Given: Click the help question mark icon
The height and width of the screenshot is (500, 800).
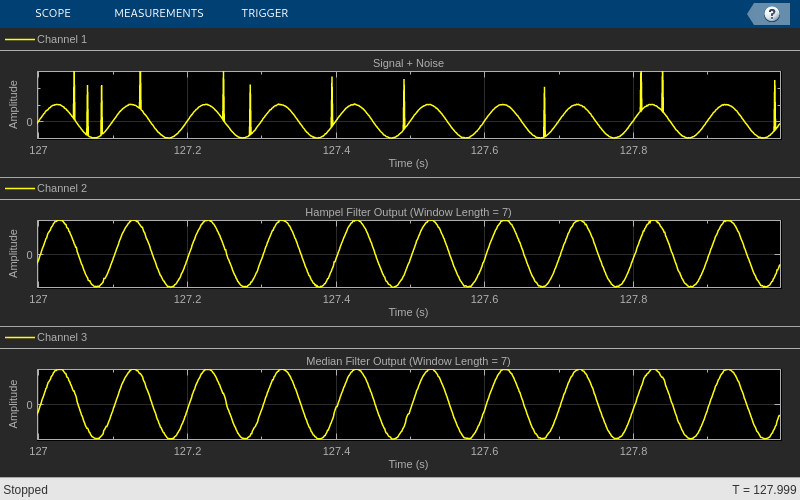Looking at the screenshot, I should point(772,14).
